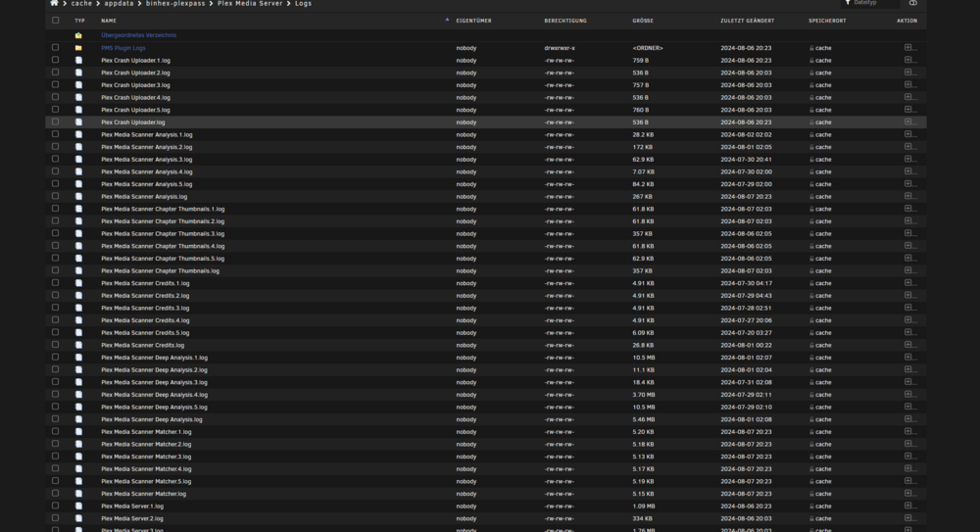Click the Logs breadcrumb entry

tap(303, 3)
